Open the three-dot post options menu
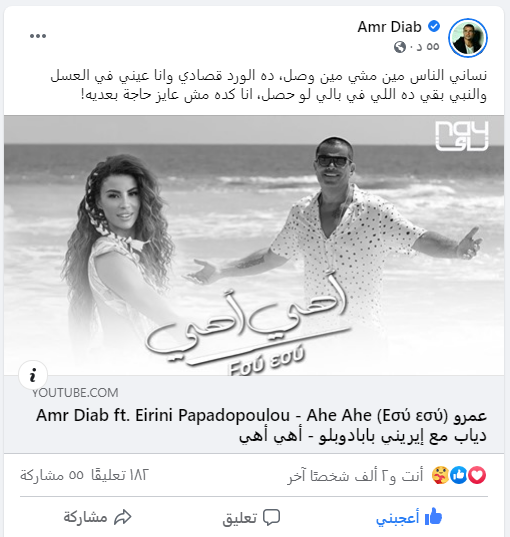510x537 pixels. click(x=38, y=36)
